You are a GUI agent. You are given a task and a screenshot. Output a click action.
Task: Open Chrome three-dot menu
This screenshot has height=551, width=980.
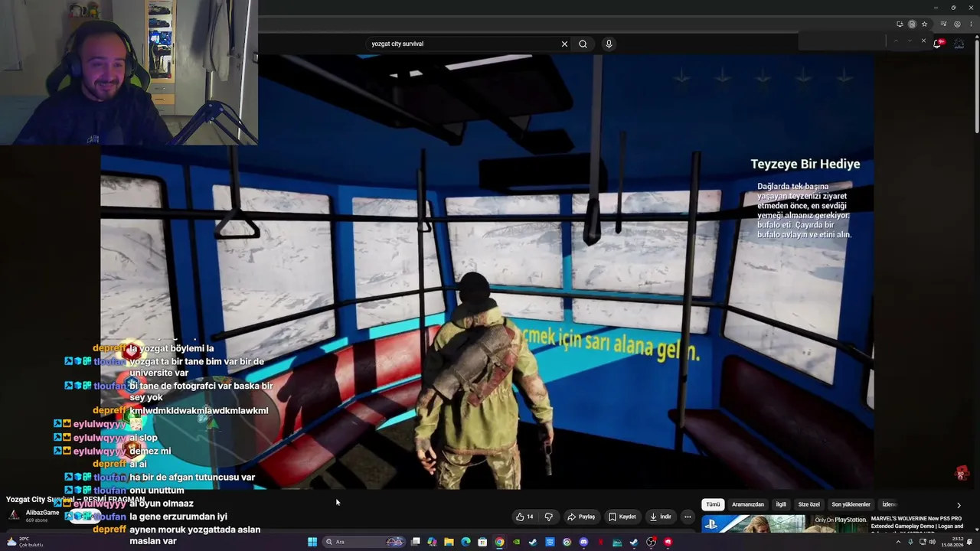pyautogui.click(x=970, y=24)
